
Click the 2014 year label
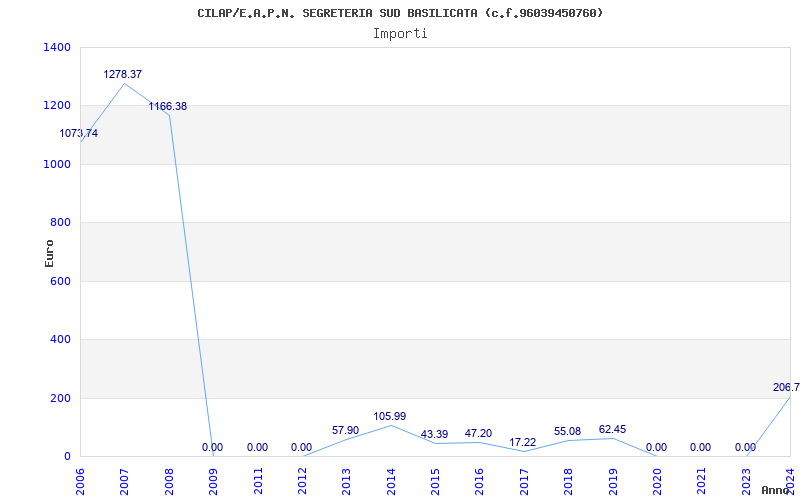coord(391,481)
